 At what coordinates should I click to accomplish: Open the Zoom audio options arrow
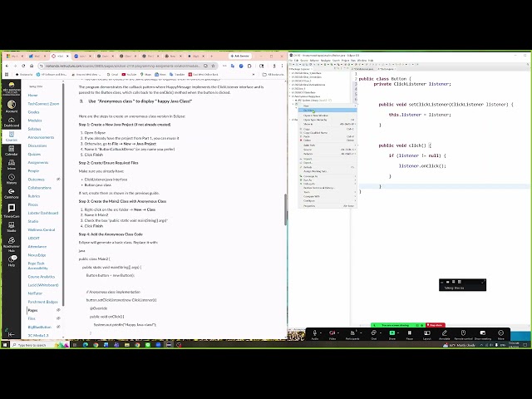tap(321, 332)
